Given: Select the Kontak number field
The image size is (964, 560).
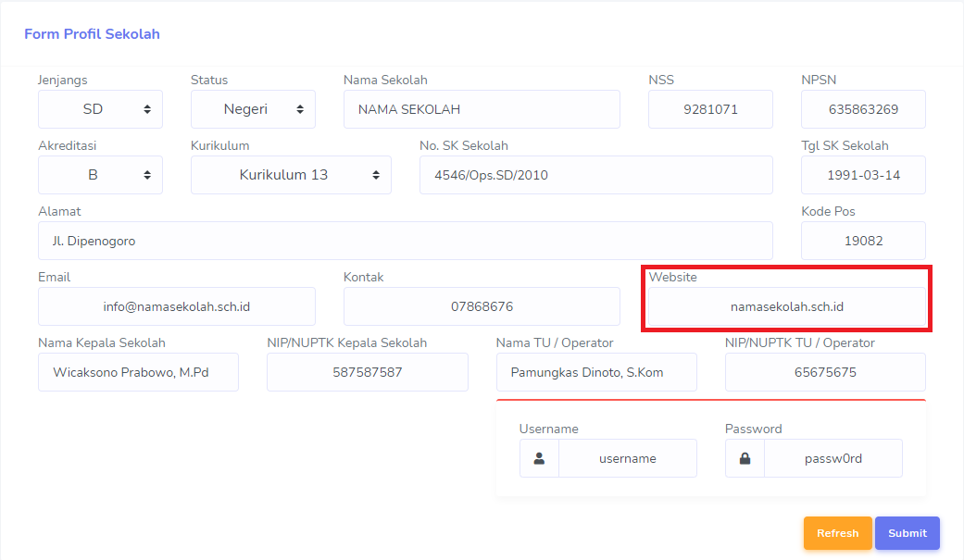Looking at the screenshot, I should (481, 306).
